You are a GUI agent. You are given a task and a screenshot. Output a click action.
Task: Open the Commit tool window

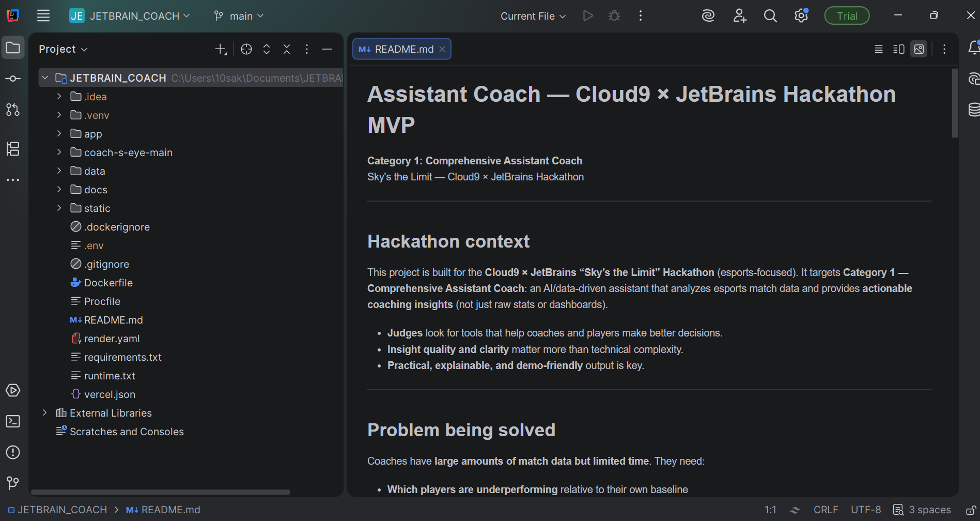13,79
